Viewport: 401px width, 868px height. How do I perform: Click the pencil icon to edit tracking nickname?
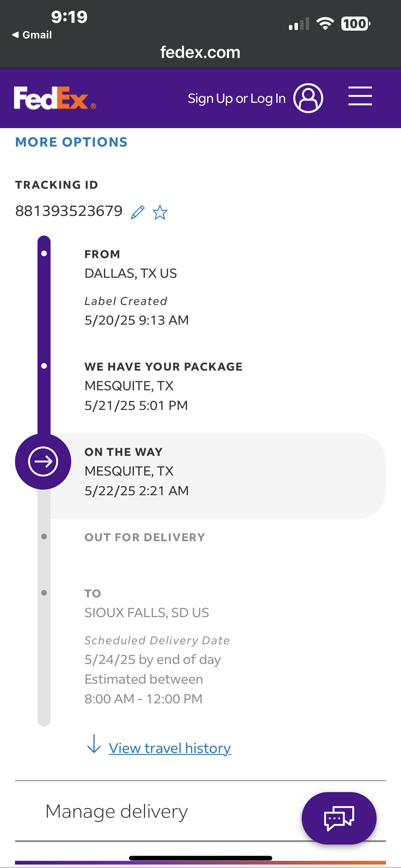click(138, 212)
